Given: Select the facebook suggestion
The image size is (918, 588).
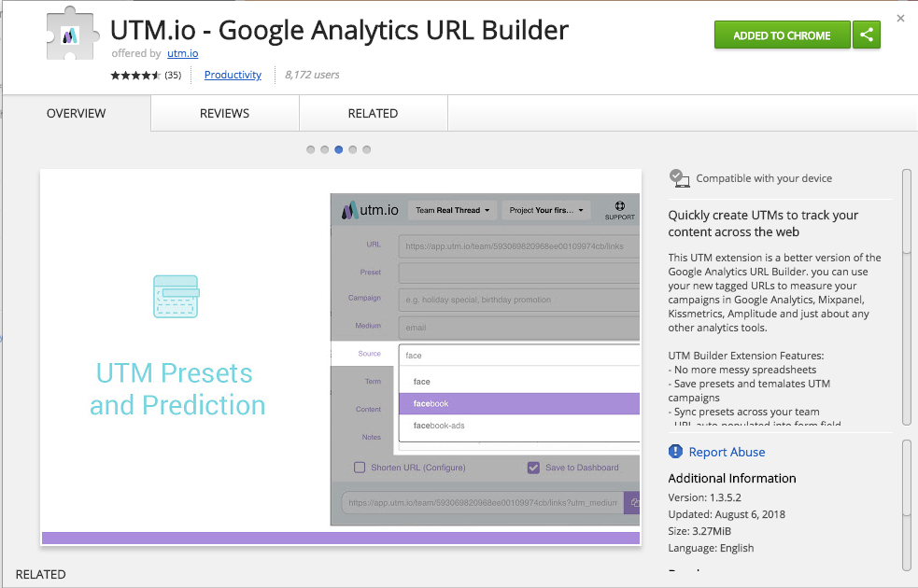Looking at the screenshot, I should click(x=518, y=404).
